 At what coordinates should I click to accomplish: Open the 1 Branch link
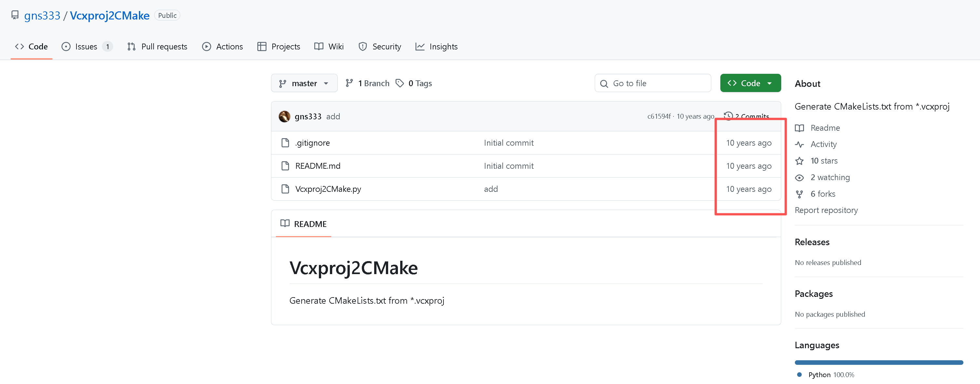coord(368,83)
